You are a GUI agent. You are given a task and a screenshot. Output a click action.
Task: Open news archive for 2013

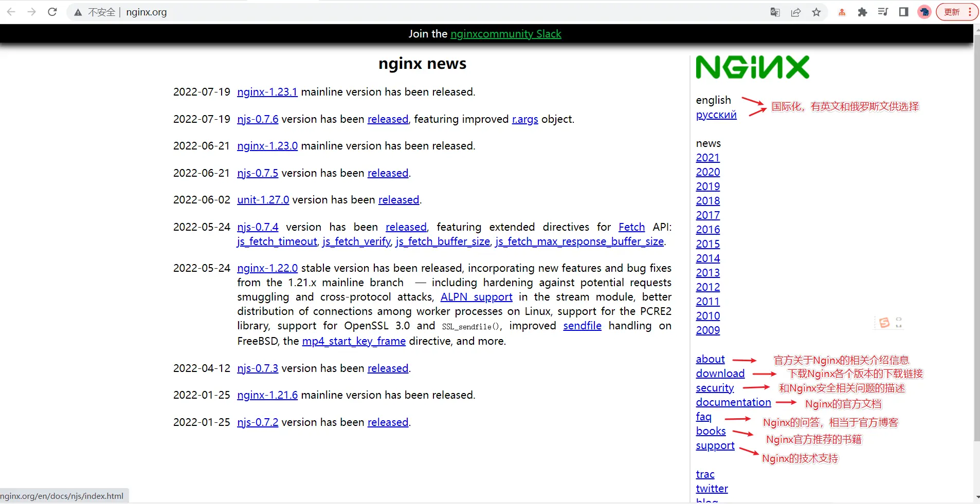click(708, 273)
